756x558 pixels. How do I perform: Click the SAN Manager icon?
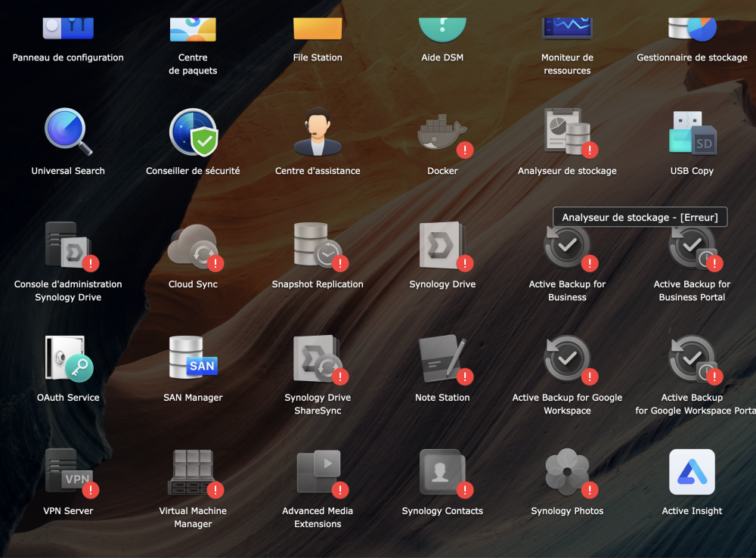[x=193, y=360]
